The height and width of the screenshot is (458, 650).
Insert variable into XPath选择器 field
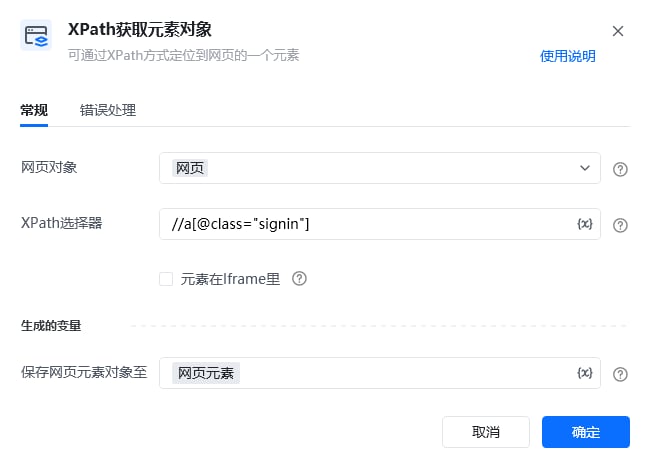click(585, 224)
